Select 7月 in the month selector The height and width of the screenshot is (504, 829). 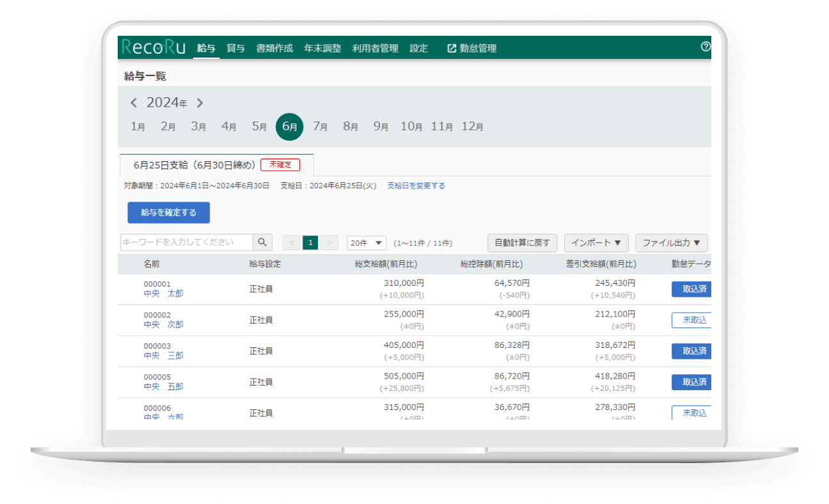click(x=320, y=127)
